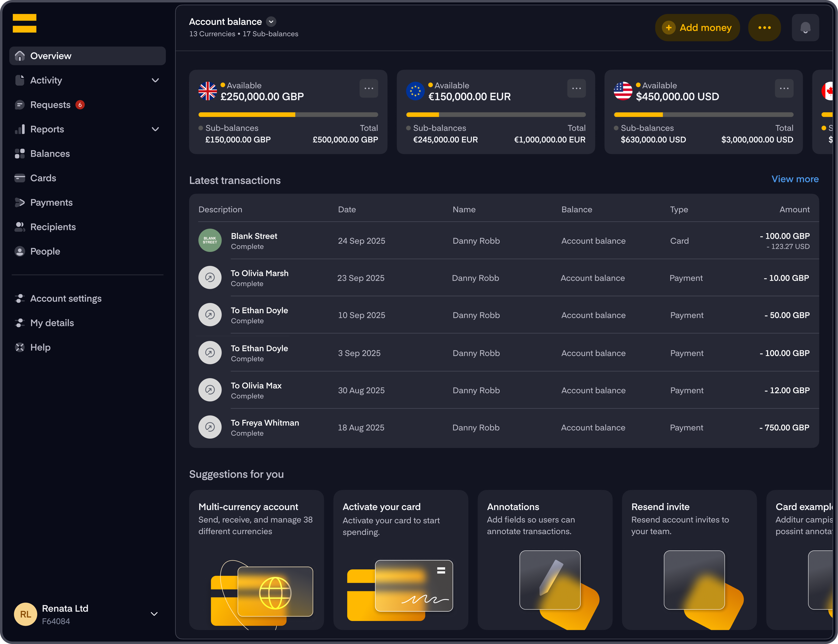Expand the Reports submenu chevron

[155, 129]
